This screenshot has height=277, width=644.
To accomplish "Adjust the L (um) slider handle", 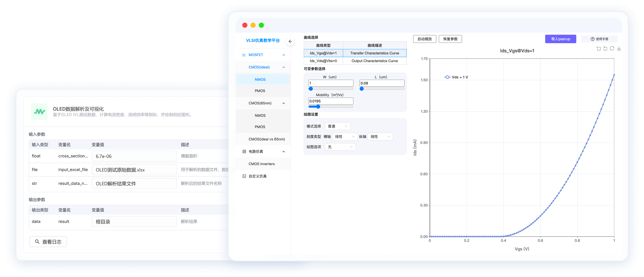I will coord(362,89).
